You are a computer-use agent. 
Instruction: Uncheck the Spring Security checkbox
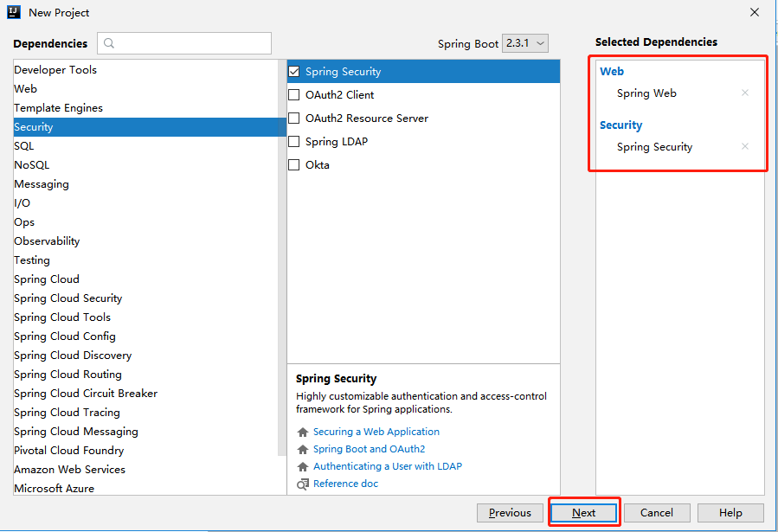point(294,72)
